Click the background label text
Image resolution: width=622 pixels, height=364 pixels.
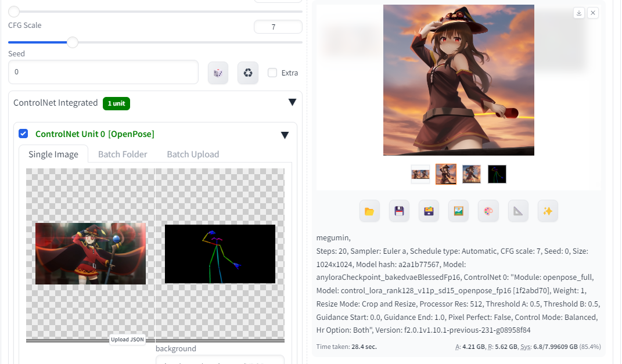point(176,348)
